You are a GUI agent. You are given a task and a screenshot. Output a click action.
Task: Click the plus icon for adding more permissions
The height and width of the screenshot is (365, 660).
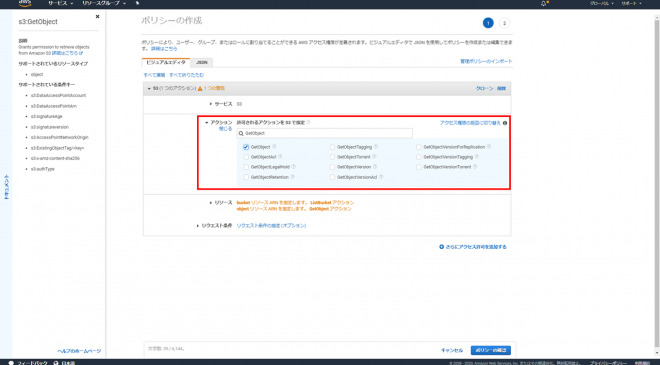click(x=442, y=247)
